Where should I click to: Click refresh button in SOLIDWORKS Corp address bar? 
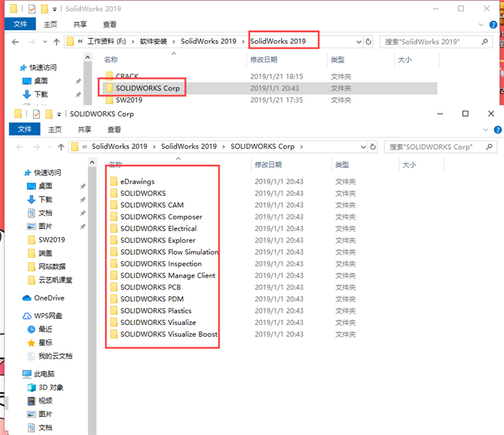(x=373, y=147)
